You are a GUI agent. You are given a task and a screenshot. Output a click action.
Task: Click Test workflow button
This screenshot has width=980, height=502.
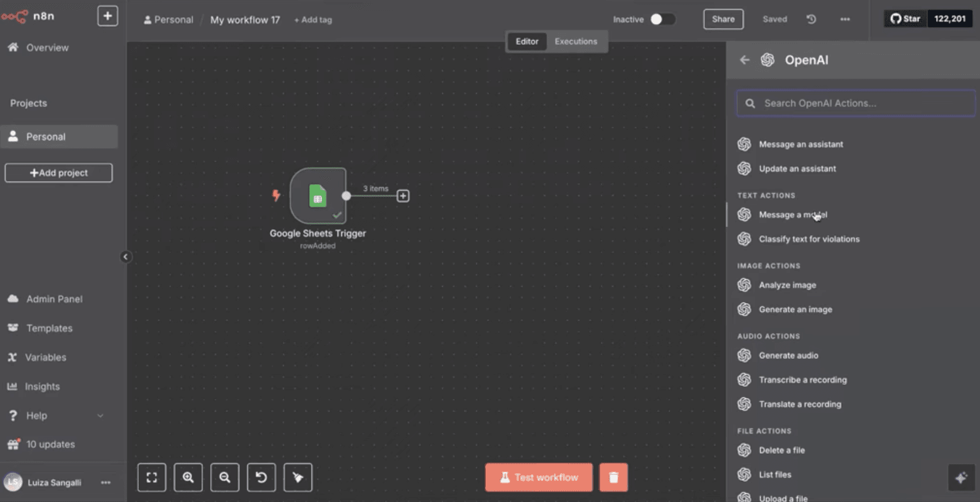tap(539, 478)
